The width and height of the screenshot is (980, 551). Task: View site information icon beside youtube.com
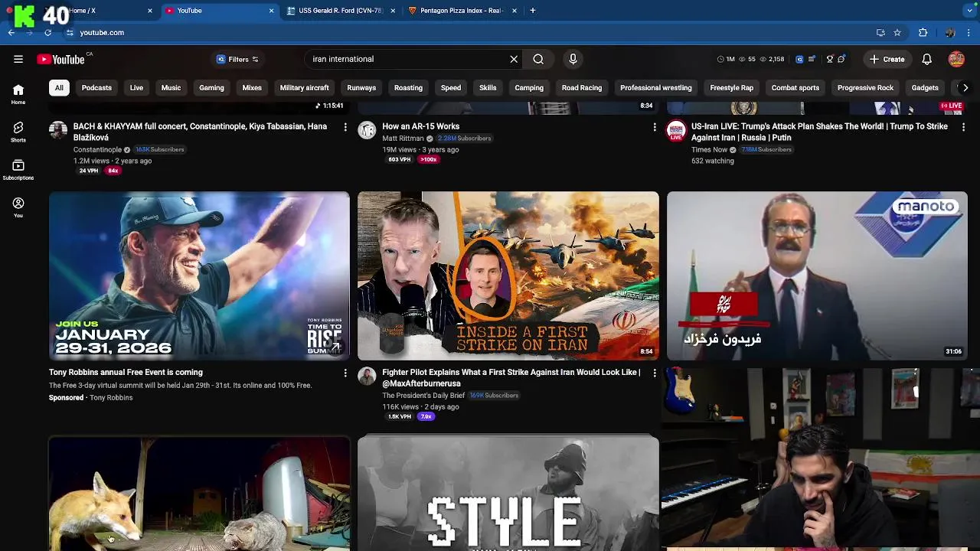(70, 33)
